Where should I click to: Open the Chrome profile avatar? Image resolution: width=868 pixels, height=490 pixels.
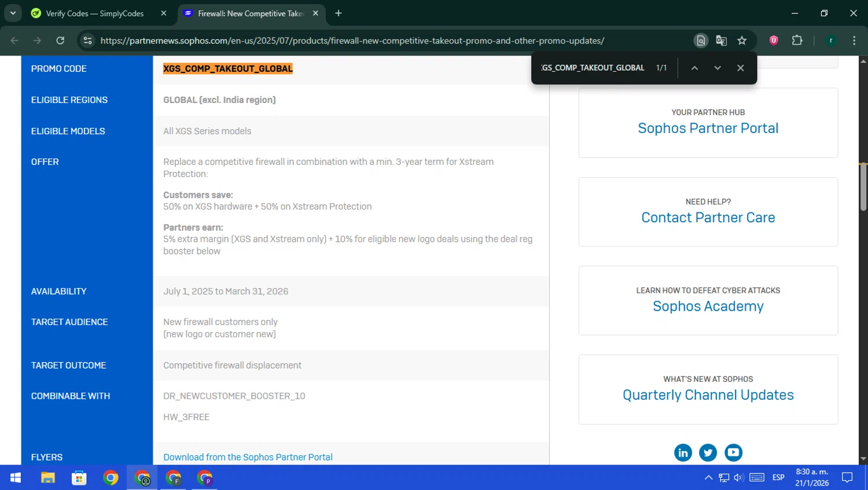pyautogui.click(x=831, y=40)
